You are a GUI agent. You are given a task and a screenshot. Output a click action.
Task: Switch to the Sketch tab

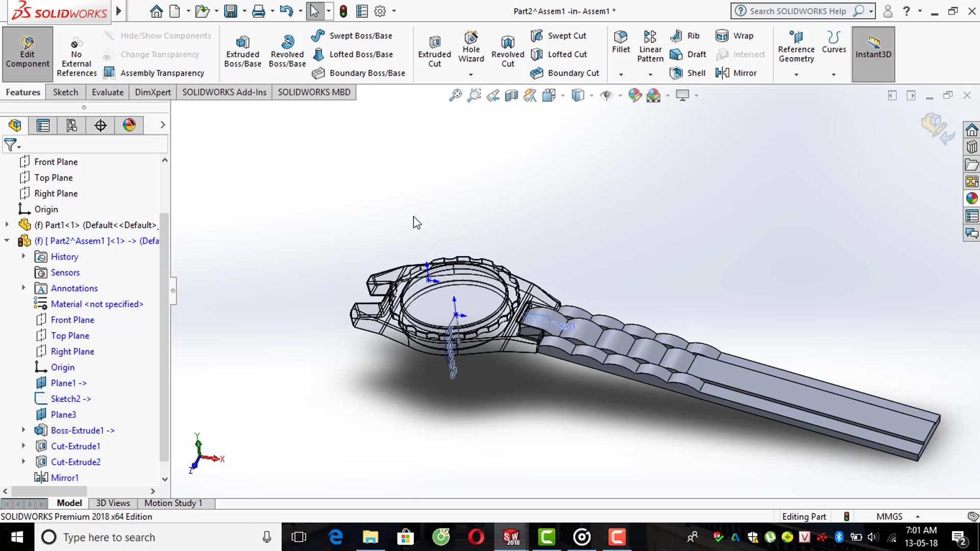click(x=65, y=92)
